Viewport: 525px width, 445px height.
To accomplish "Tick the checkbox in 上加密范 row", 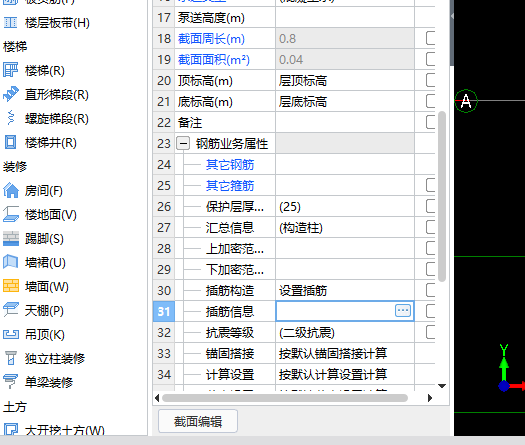I will click(431, 248).
